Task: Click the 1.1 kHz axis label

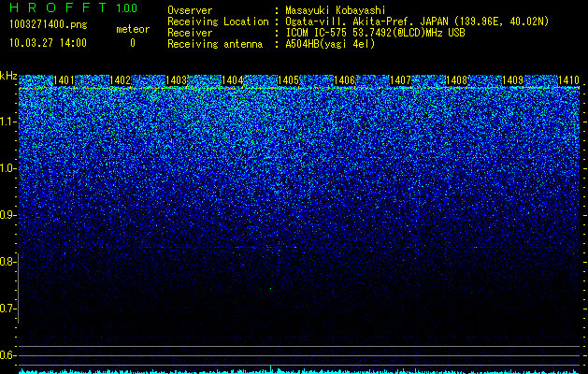Action: pos(8,122)
